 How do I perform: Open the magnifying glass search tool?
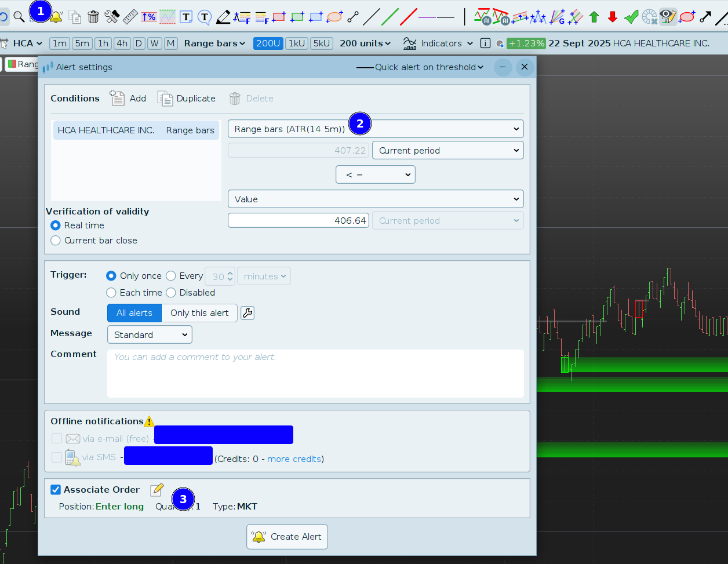tap(19, 17)
